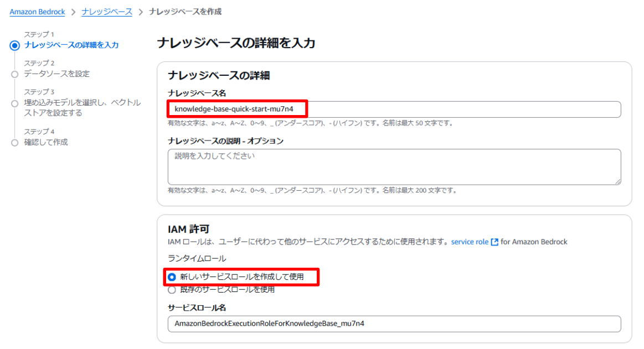
Task: Click external link icon beside service role
Action: [495, 242]
